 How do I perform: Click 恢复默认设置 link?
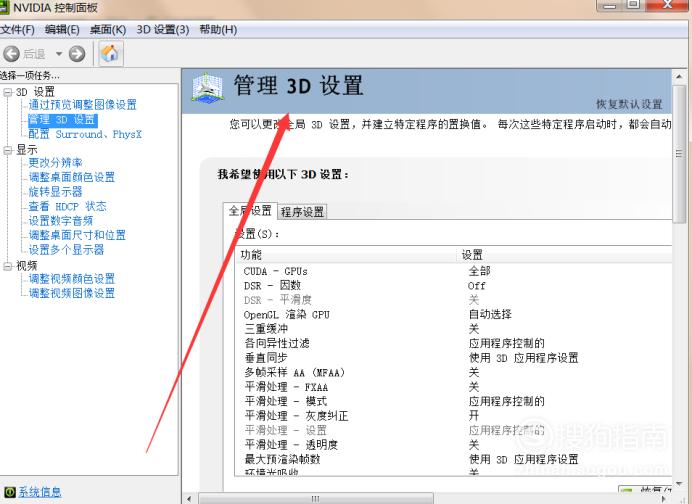coord(629,105)
